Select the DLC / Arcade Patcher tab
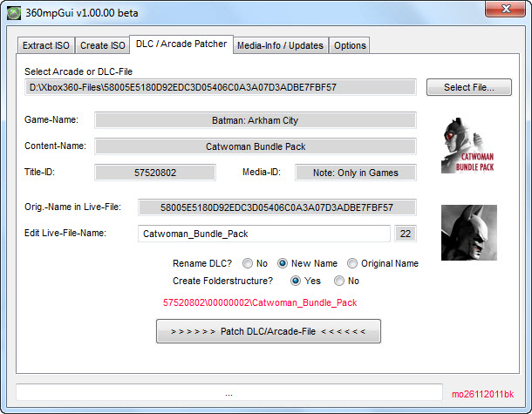The image size is (532, 414). [x=181, y=44]
